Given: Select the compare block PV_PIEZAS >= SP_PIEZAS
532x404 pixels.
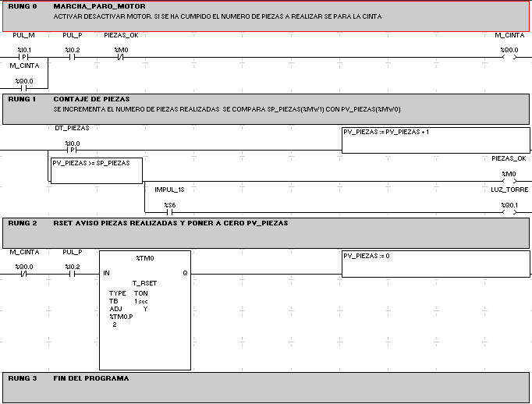Looking at the screenshot, I should [97, 171].
